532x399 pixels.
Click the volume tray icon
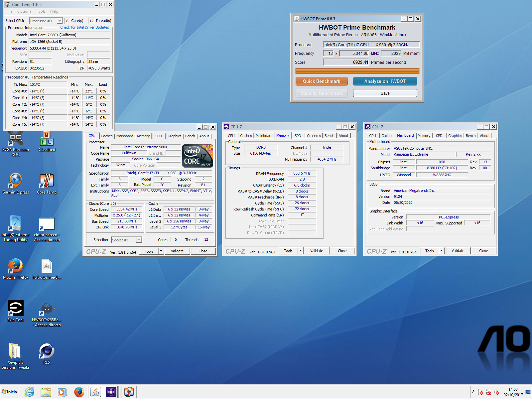pyautogui.click(x=496, y=392)
